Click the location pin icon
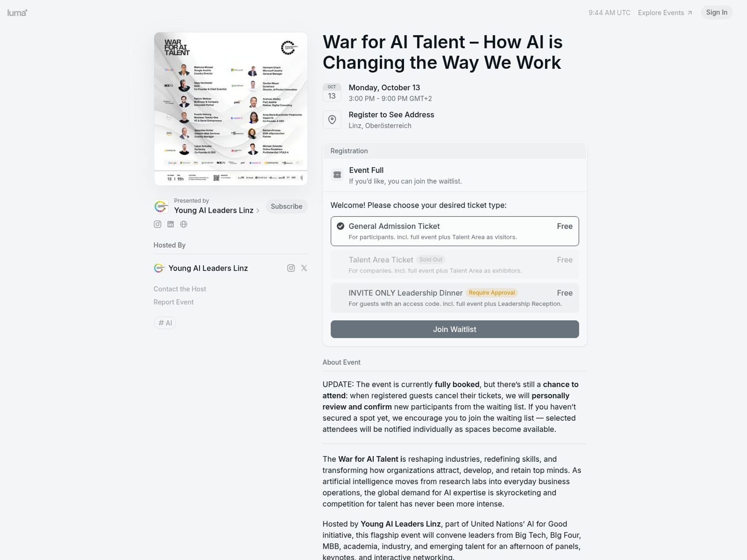The image size is (747, 560). click(332, 119)
